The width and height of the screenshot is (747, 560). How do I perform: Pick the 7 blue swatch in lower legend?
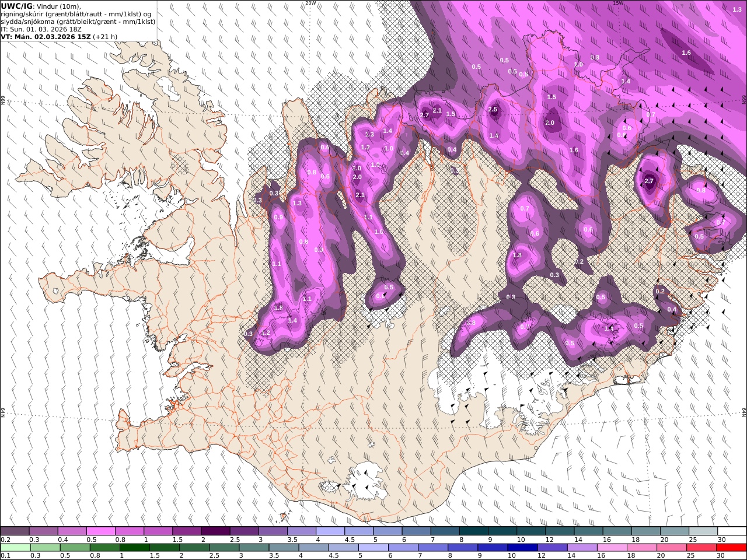(432, 547)
